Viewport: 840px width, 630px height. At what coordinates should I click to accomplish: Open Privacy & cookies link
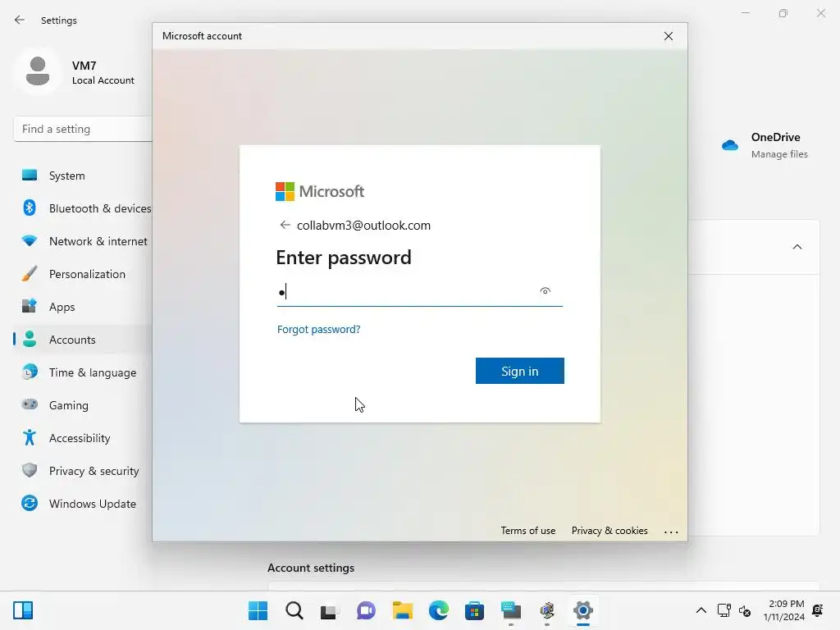(609, 531)
